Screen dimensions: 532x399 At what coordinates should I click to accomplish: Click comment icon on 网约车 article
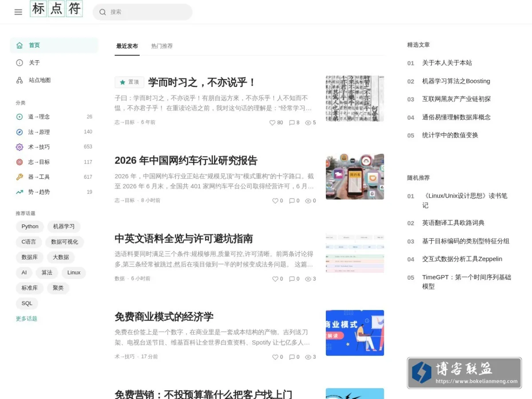pos(292,201)
